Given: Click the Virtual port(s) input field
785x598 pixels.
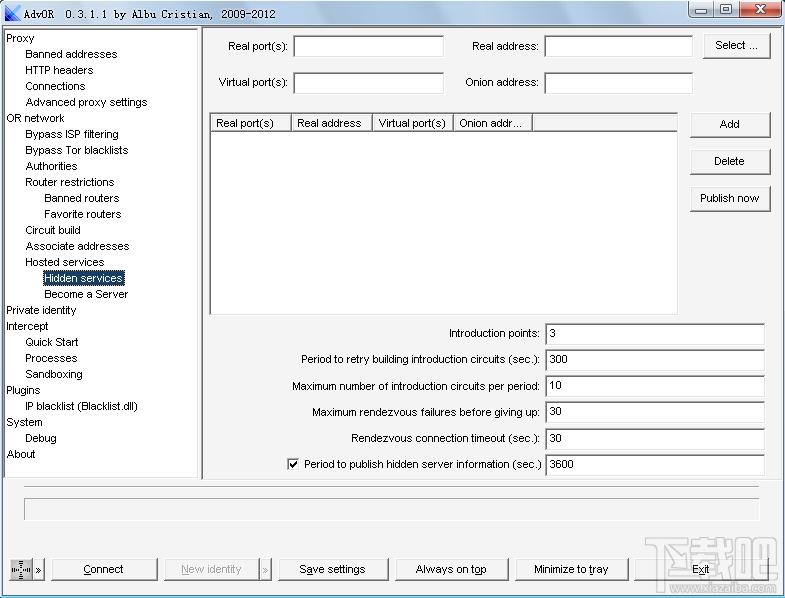Looking at the screenshot, I should coord(368,83).
